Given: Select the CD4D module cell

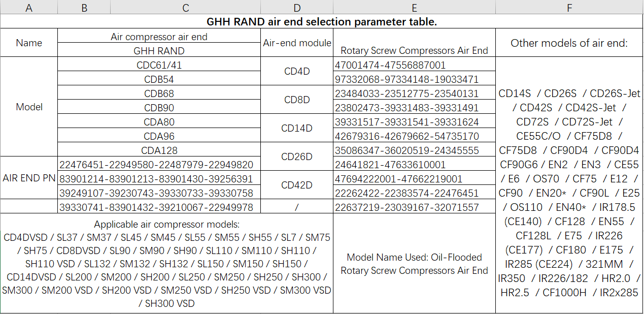Looking at the screenshot, I should pyautogui.click(x=297, y=72).
